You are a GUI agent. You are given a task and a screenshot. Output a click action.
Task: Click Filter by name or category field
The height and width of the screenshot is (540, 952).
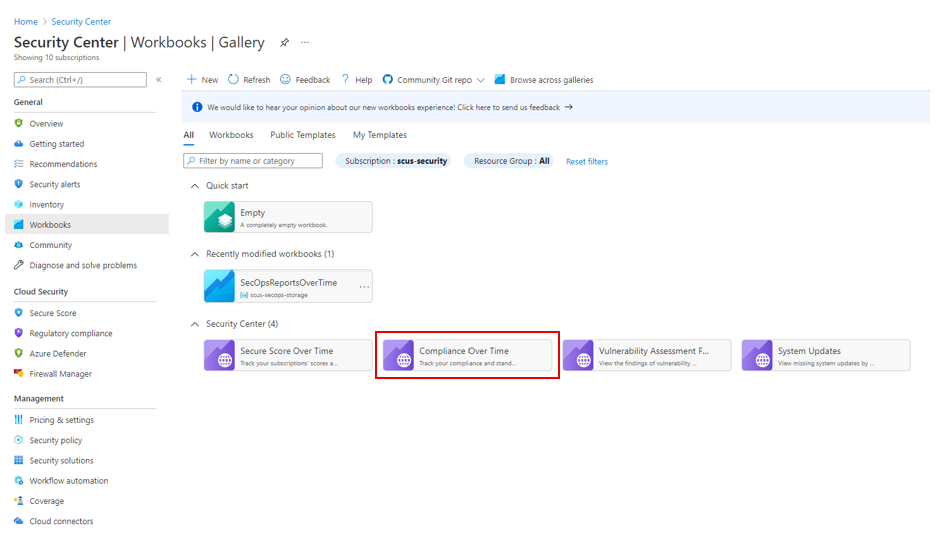tap(253, 161)
